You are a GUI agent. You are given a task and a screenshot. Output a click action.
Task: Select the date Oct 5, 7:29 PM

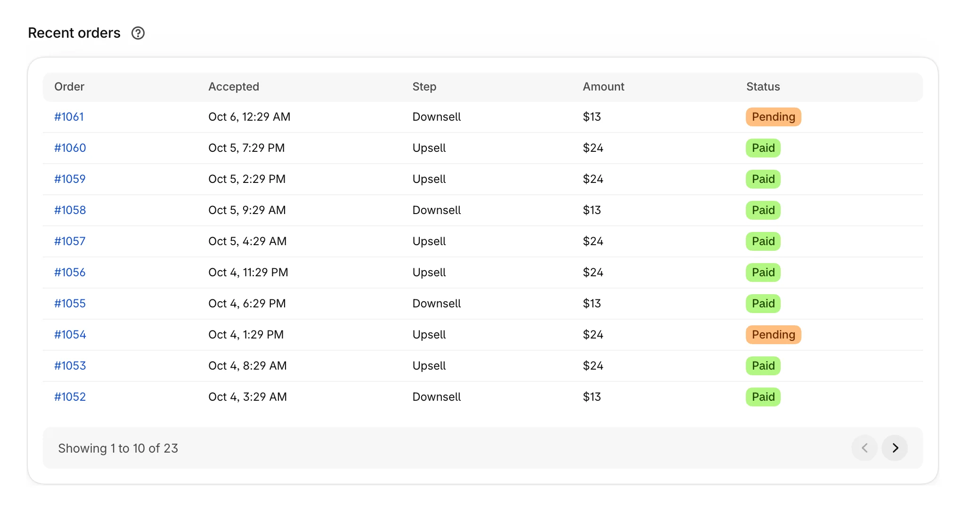point(246,148)
